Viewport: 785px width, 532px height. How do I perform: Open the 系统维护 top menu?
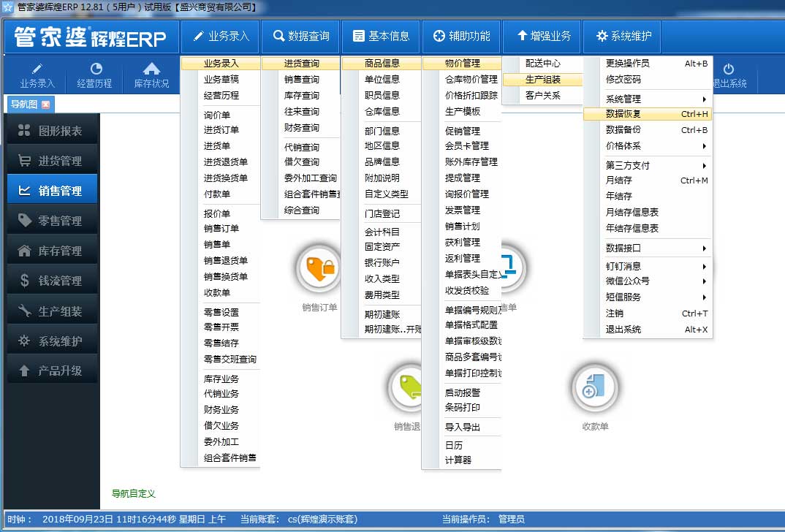point(622,36)
